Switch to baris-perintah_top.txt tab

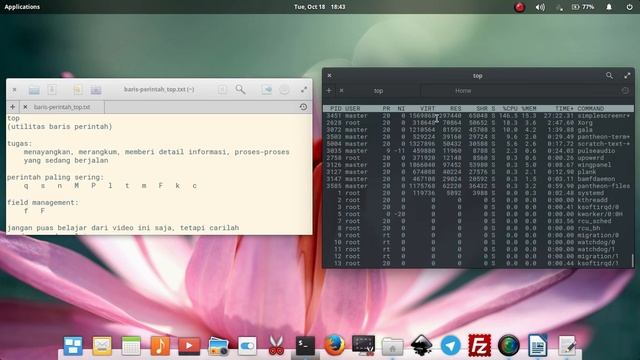tap(62, 107)
